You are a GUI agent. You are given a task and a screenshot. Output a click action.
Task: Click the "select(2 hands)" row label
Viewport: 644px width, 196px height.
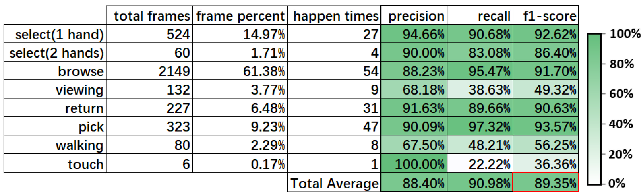click(56, 53)
